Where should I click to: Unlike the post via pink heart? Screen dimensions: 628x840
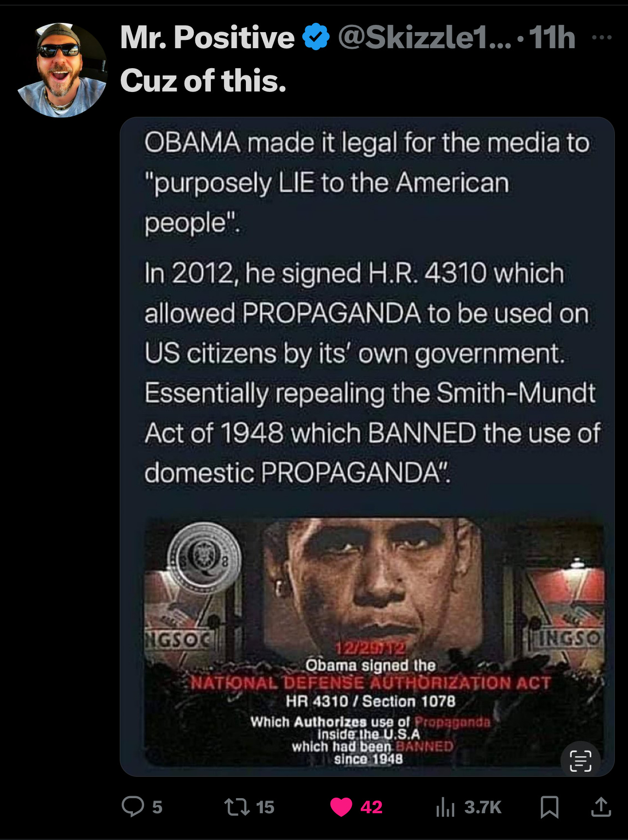(x=341, y=807)
